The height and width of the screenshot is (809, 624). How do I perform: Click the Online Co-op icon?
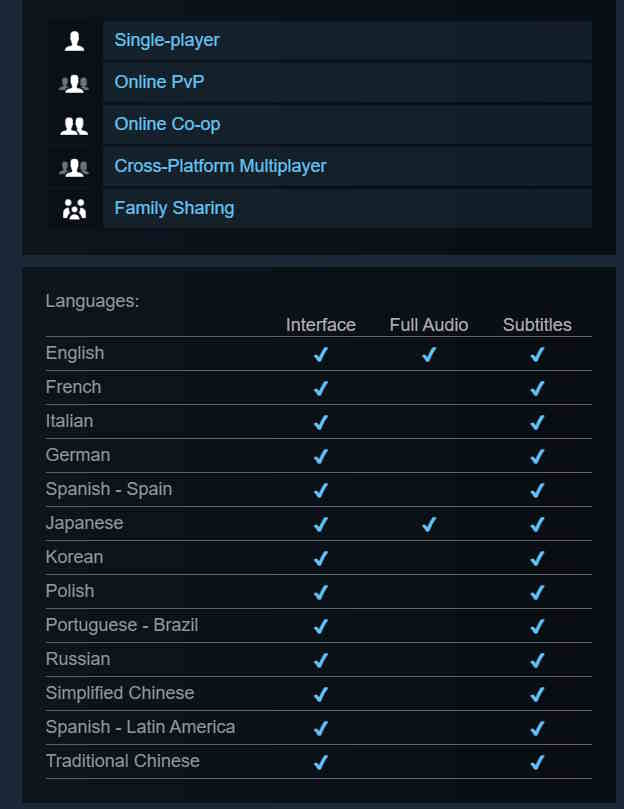pos(74,125)
